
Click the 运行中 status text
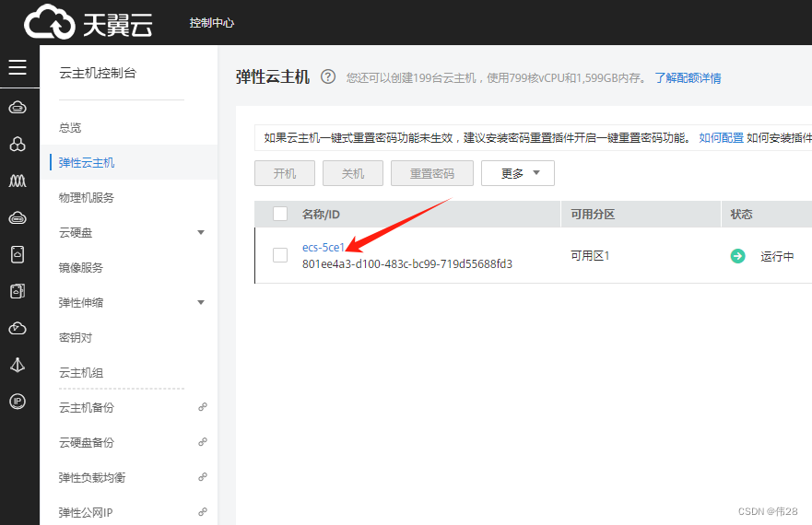(x=777, y=256)
